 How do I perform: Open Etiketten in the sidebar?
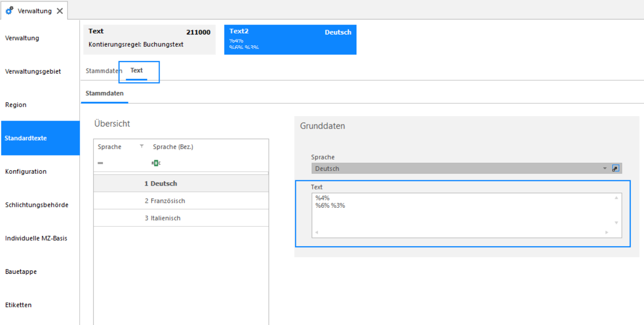tap(40, 305)
